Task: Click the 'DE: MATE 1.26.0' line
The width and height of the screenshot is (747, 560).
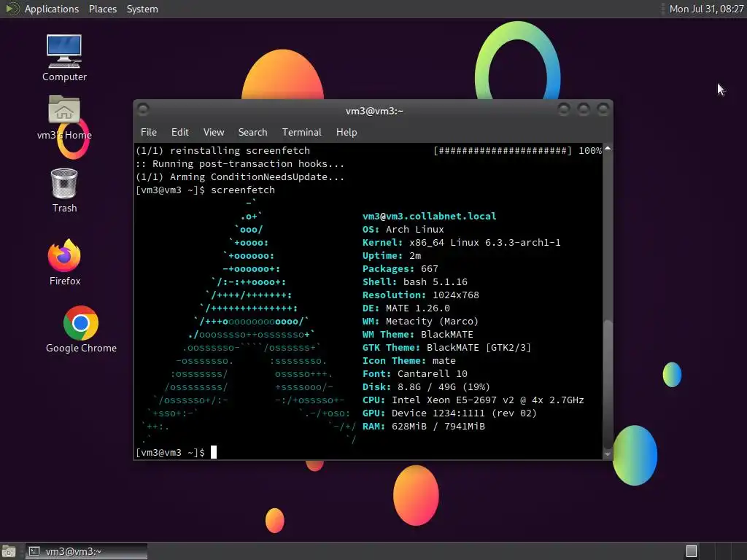Action: (406, 308)
